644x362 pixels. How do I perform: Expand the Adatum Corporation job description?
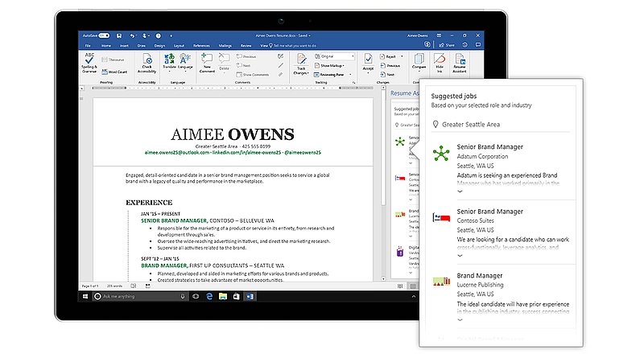(460, 191)
